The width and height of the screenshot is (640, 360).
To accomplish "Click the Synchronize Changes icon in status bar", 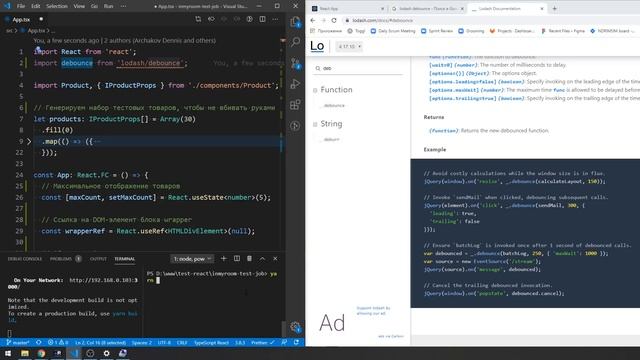I will pyautogui.click(x=39, y=342).
